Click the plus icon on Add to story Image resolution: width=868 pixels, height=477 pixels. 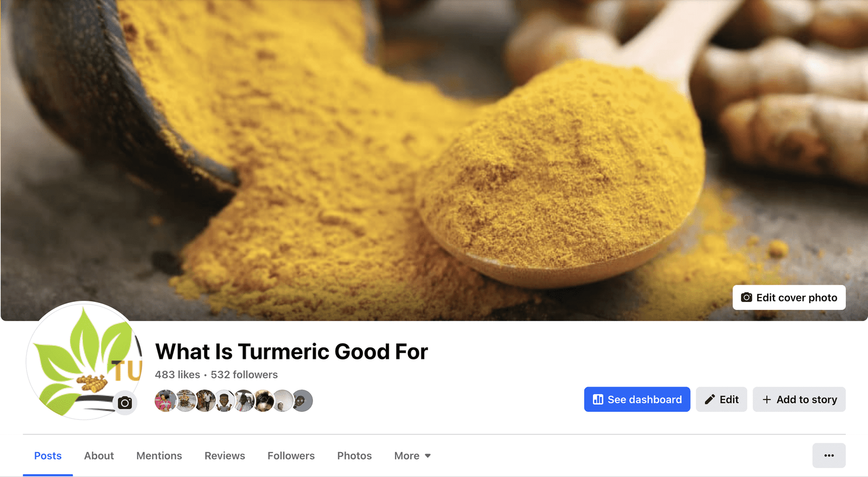coord(767,399)
